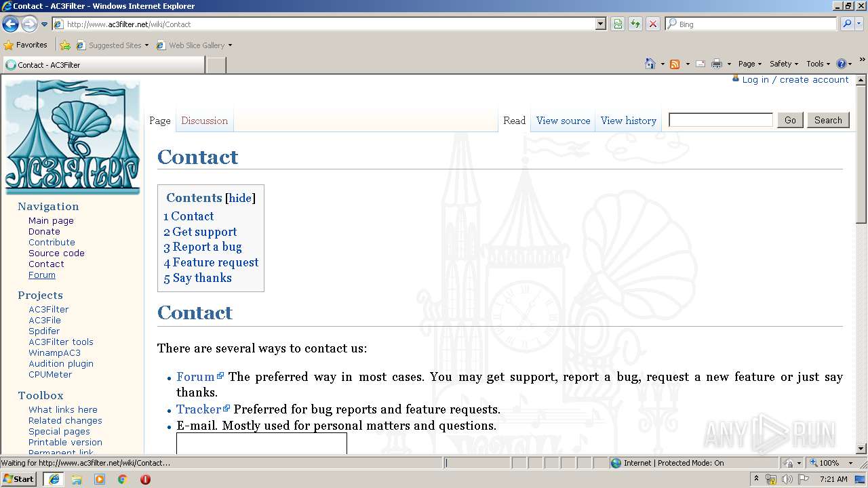Screen dimensions: 868x488
Task: Click the empty new tab button
Action: (x=216, y=65)
